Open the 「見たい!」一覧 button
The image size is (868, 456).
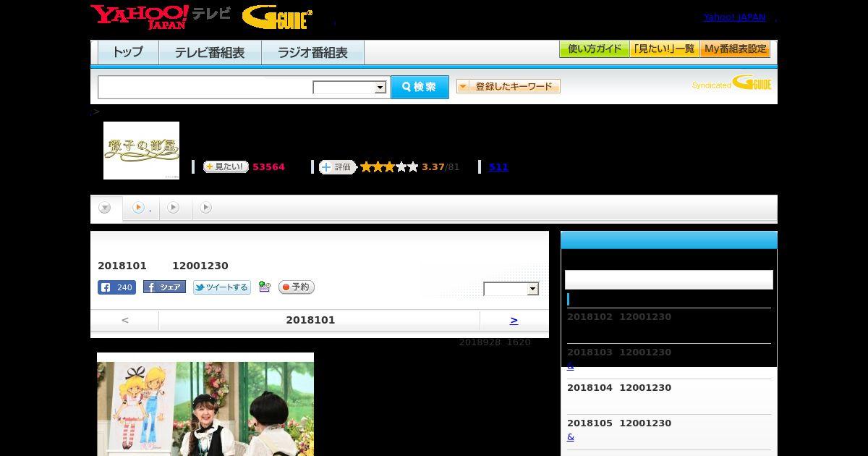tap(665, 49)
